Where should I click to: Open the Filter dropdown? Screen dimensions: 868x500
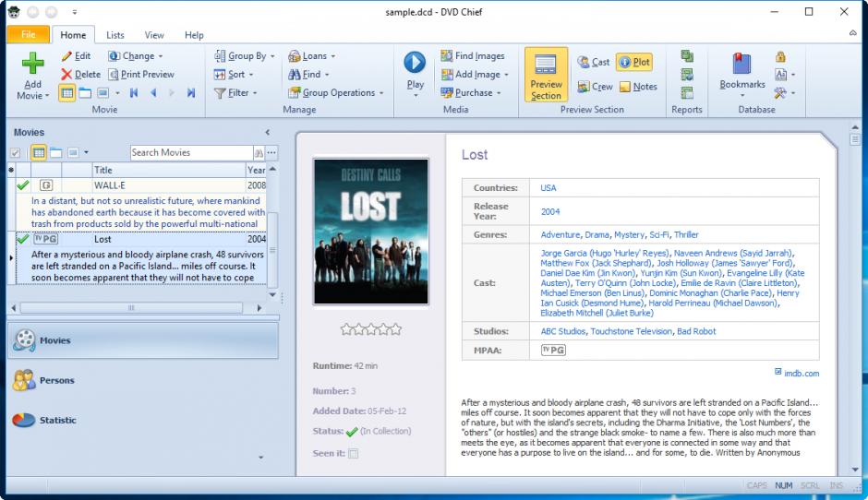click(235, 93)
